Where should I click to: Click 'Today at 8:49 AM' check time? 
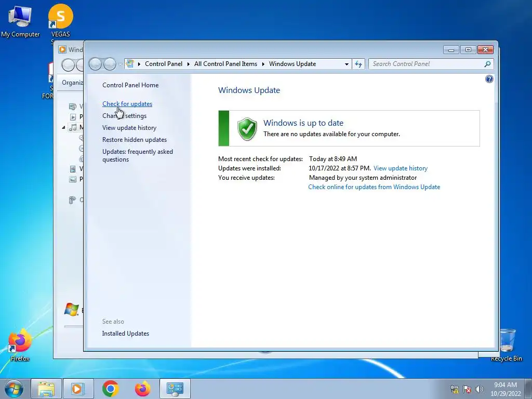(333, 159)
